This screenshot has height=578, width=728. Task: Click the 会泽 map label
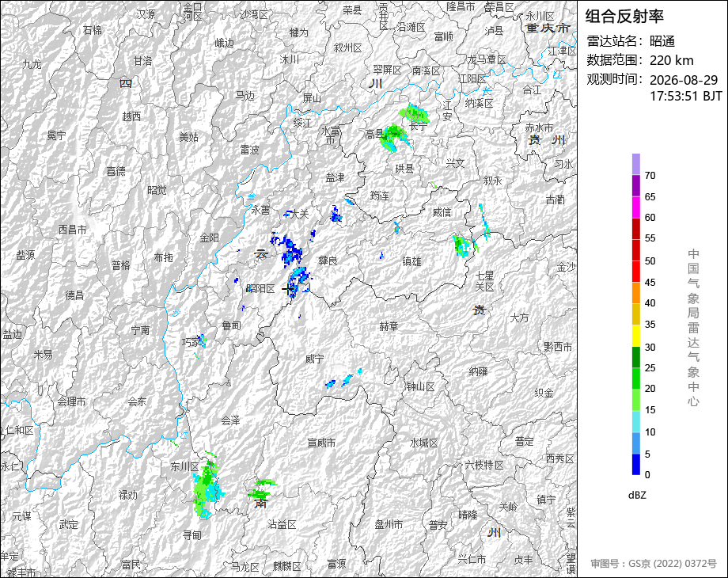coord(231,420)
